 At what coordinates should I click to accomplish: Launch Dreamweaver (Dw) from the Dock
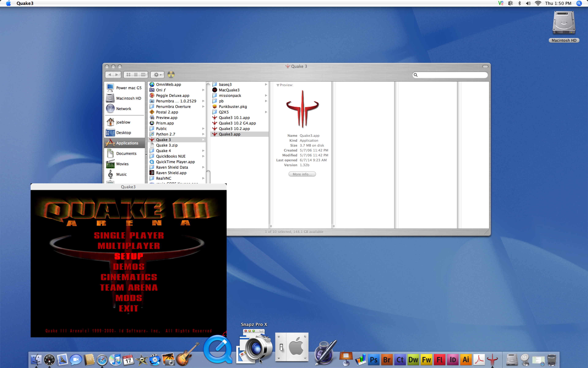click(x=413, y=359)
